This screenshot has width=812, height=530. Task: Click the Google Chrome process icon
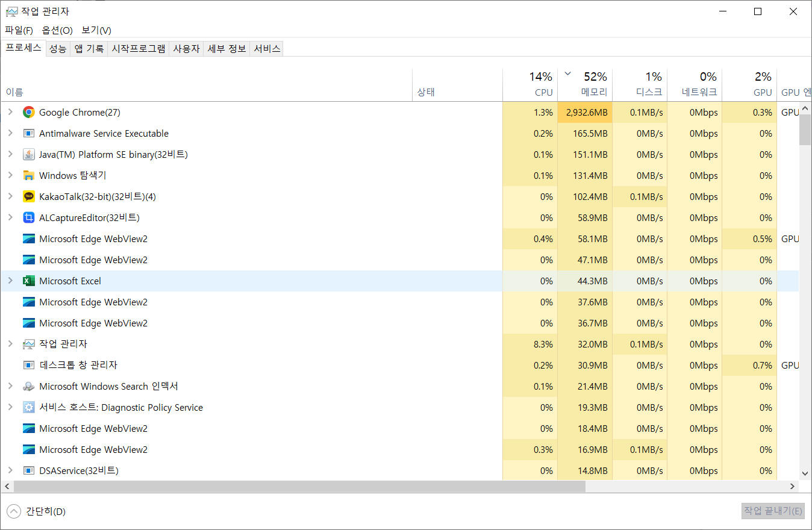point(28,112)
